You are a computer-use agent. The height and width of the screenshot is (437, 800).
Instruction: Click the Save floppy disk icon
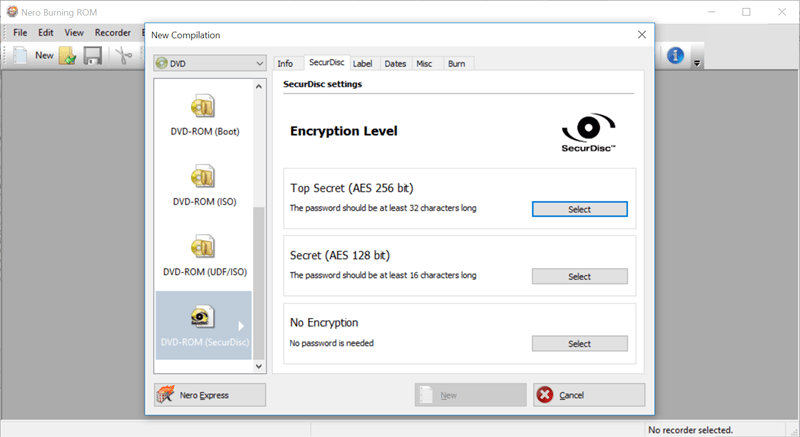click(x=93, y=56)
